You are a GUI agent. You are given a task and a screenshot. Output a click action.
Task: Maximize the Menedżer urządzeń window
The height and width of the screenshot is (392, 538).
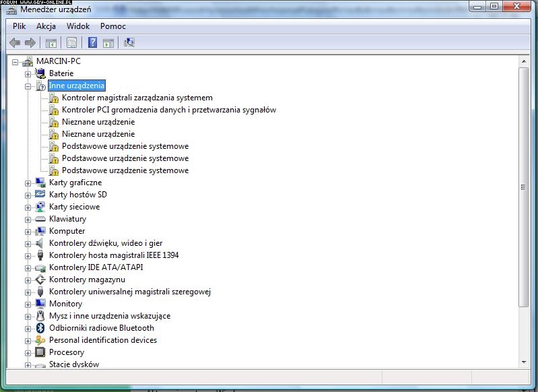coord(494,7)
